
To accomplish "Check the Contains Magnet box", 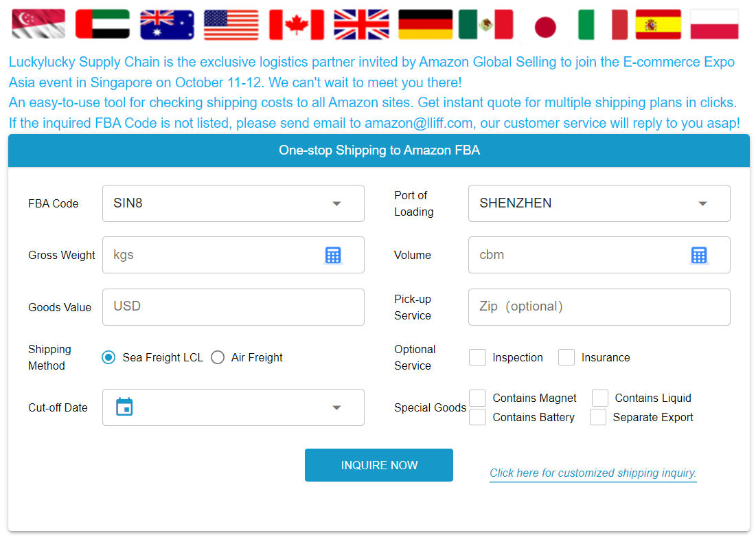I will [477, 398].
